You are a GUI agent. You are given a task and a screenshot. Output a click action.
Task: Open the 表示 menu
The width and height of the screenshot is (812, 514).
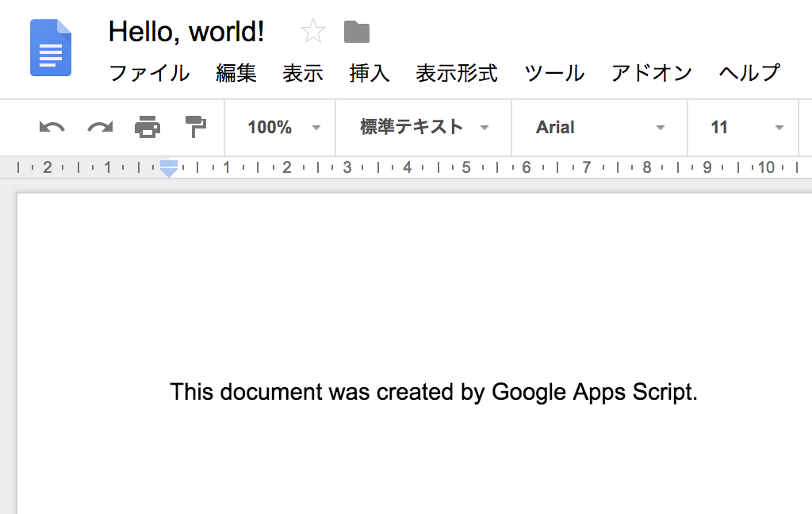click(303, 74)
